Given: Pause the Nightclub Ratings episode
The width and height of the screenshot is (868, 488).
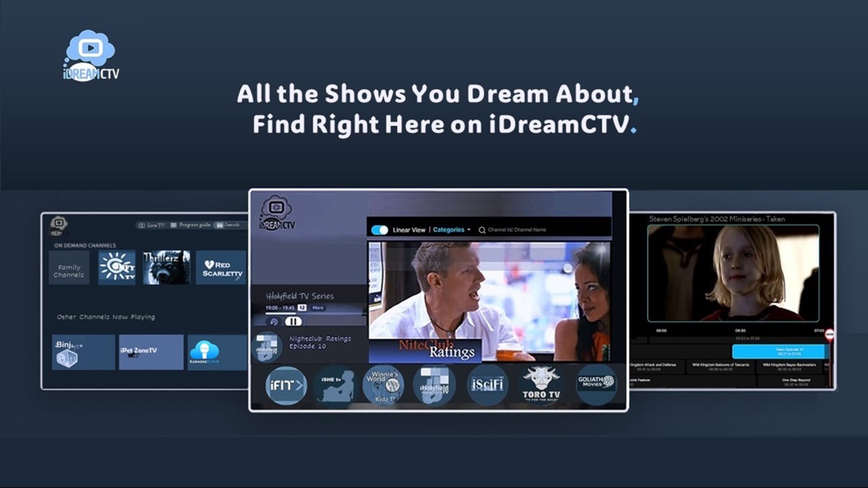Looking at the screenshot, I should pos(293,322).
